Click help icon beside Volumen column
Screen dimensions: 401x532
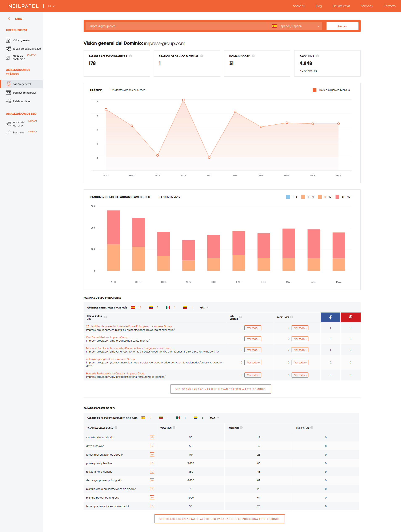click(174, 428)
